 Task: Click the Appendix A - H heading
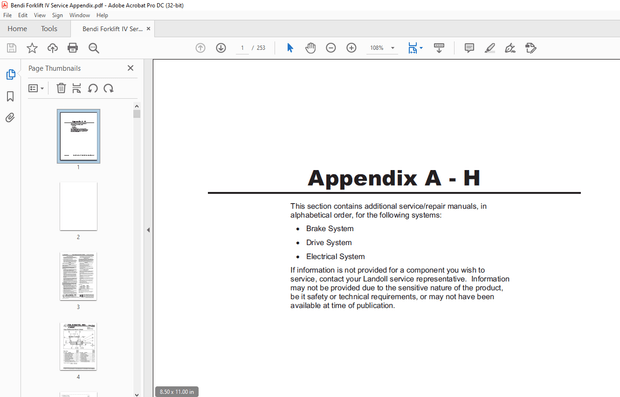pyautogui.click(x=394, y=178)
